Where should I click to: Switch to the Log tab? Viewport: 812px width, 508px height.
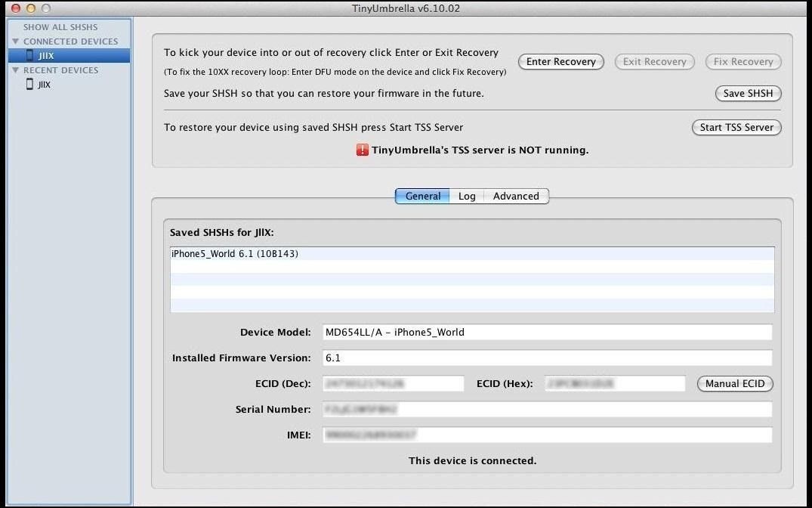pos(466,196)
